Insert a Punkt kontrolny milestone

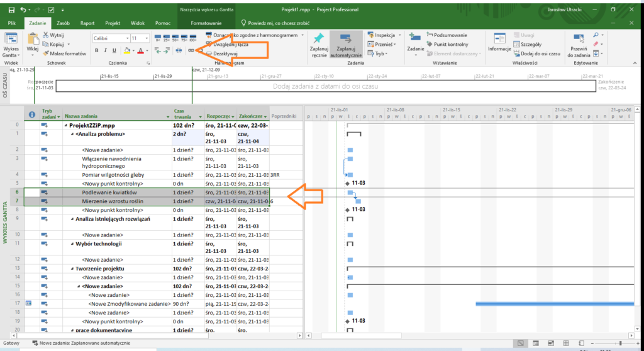point(446,45)
